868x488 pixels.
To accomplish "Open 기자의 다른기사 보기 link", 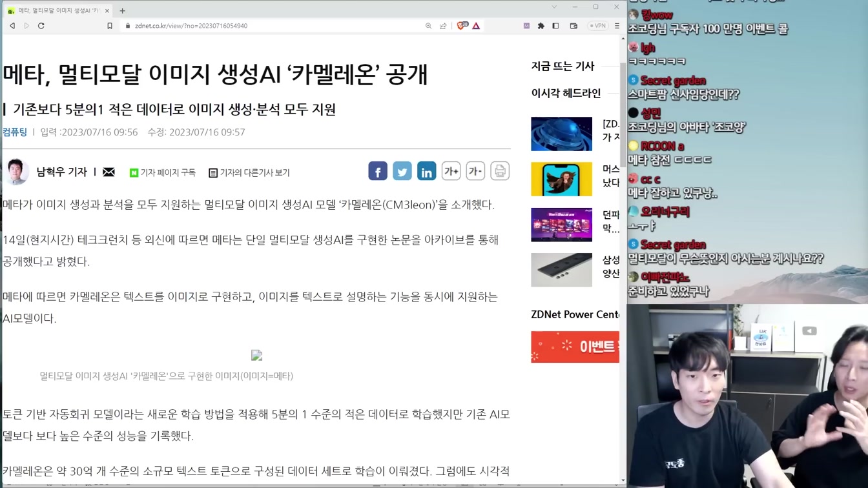I will click(249, 172).
